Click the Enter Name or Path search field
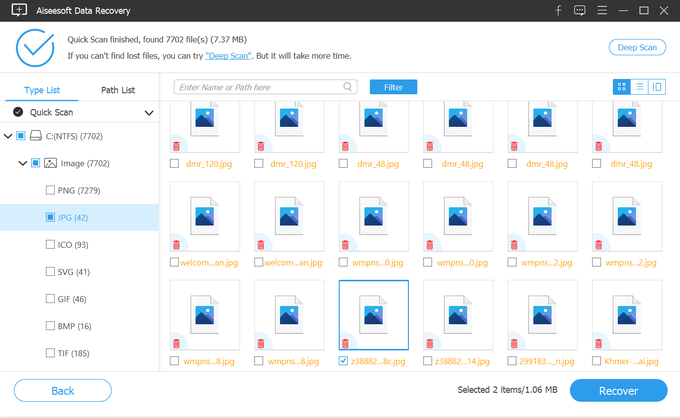The image size is (680, 418). coord(258,87)
